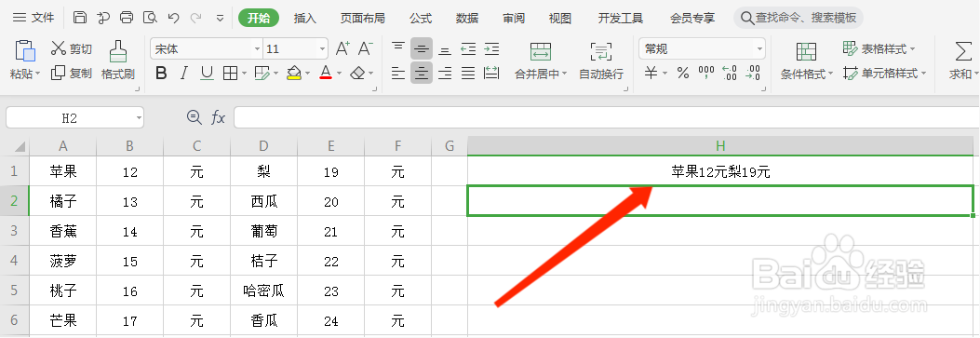The height and width of the screenshot is (338, 980).
Task: Expand the Paste (粘贴) dropdown arrow
Action: pos(37,74)
